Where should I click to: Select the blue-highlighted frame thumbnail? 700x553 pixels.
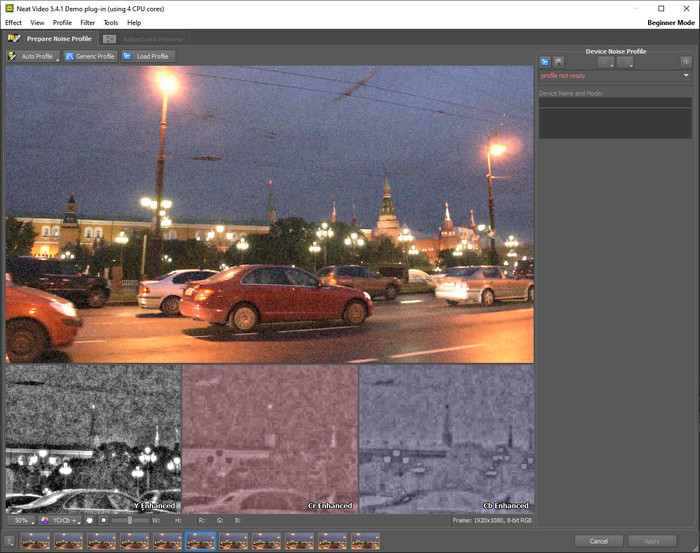click(x=200, y=541)
